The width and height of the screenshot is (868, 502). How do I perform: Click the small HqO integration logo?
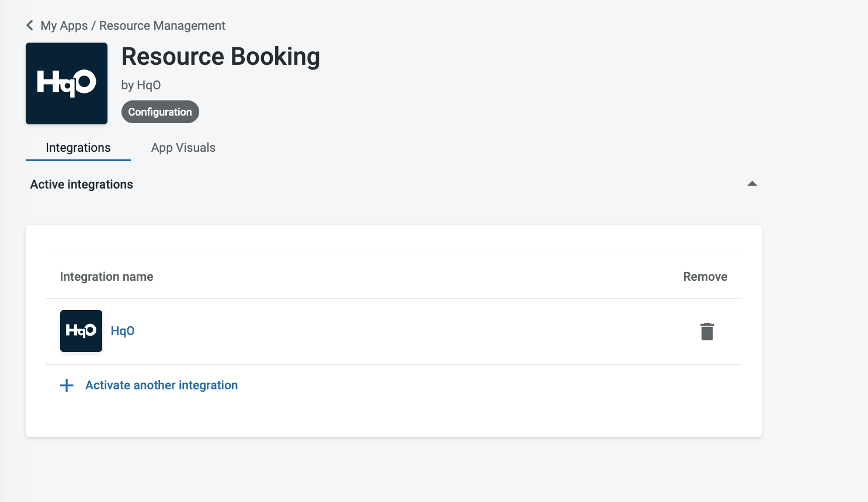[x=81, y=331]
